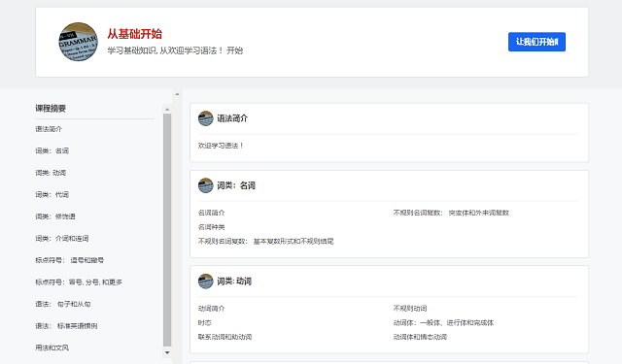Open 语法: 句子和从句 in the sidebar

[x=62, y=304]
